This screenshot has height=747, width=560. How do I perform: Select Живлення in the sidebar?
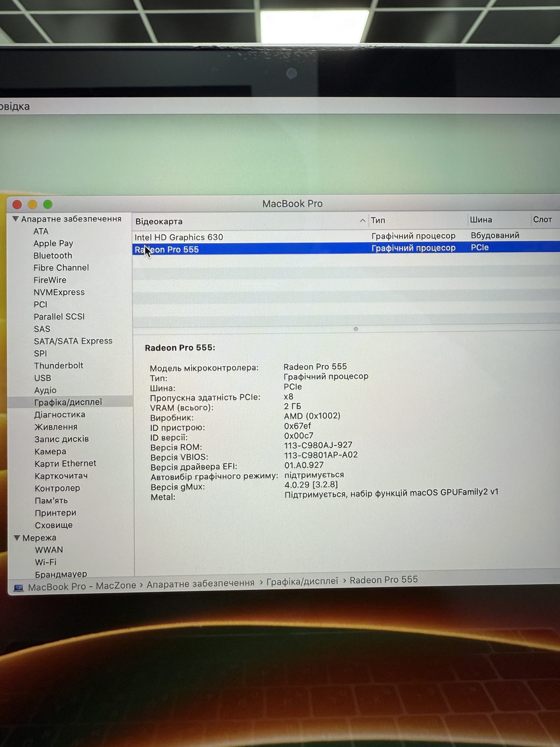tap(56, 427)
